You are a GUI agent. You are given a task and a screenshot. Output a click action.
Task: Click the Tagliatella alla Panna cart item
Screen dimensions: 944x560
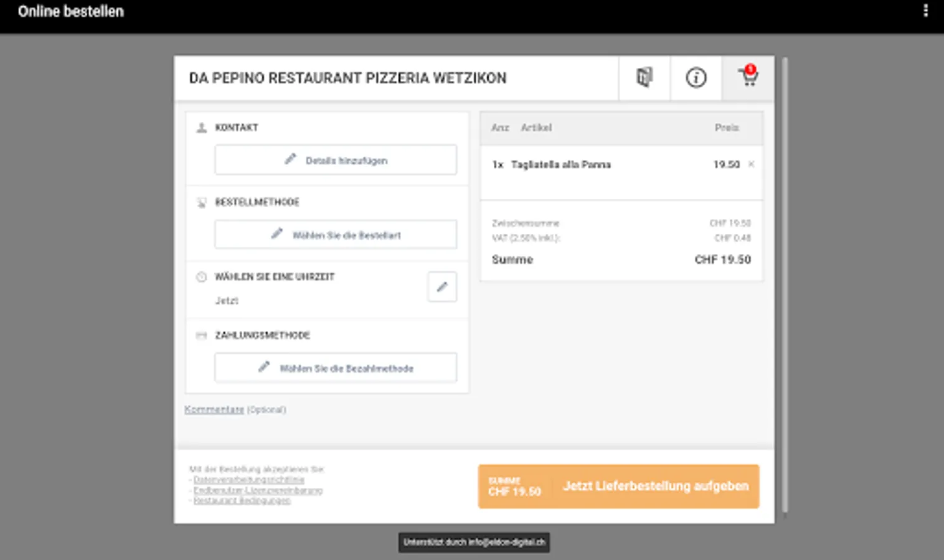pos(560,165)
